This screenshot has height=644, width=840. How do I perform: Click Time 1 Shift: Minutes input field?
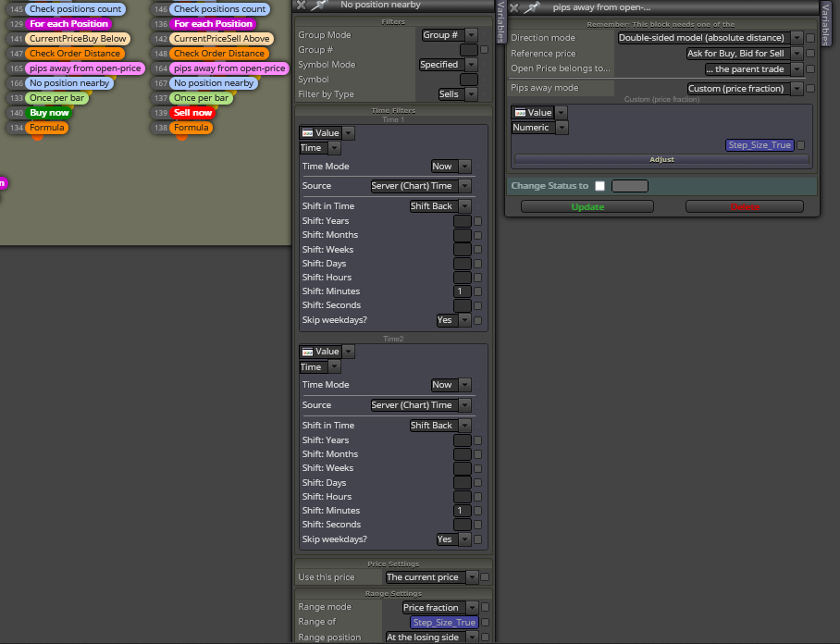click(x=462, y=291)
